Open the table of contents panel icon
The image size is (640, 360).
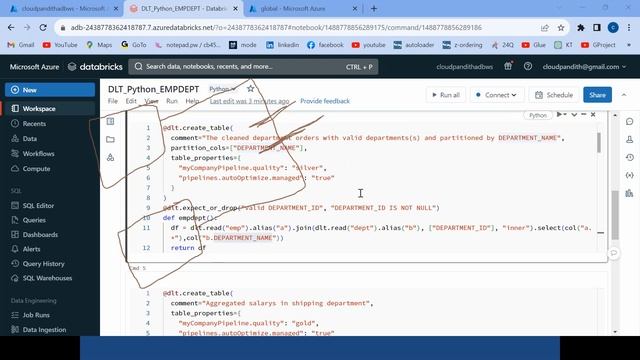[110, 121]
